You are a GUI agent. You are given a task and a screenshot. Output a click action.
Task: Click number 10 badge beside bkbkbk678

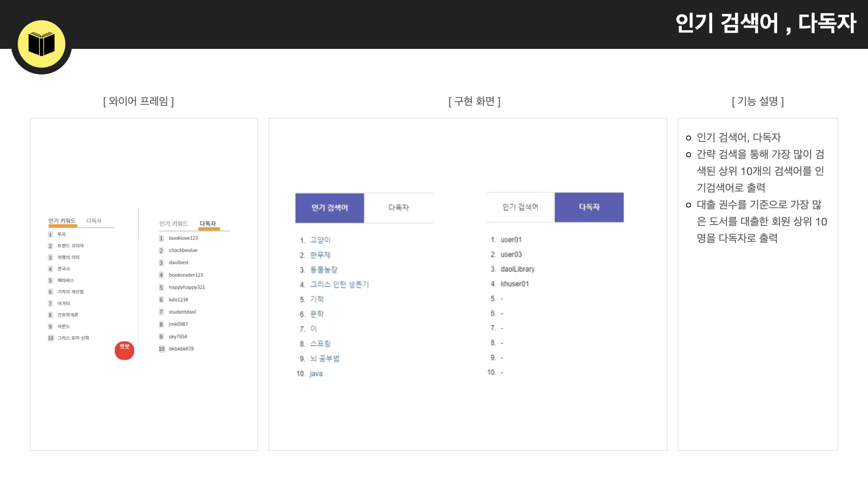coord(161,349)
